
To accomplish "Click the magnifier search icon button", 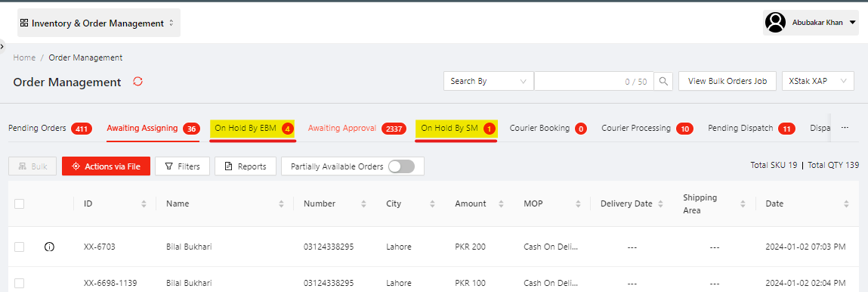I will click(663, 81).
